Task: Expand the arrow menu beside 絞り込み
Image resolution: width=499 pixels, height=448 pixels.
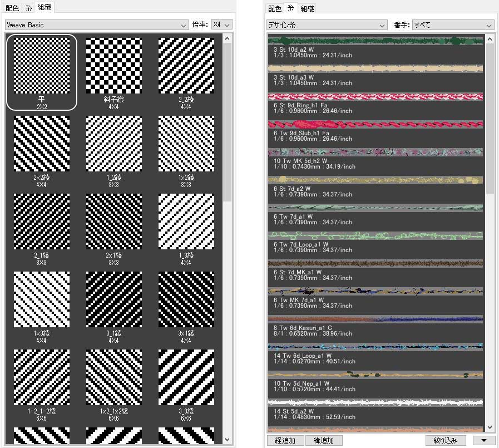Action: (x=484, y=440)
